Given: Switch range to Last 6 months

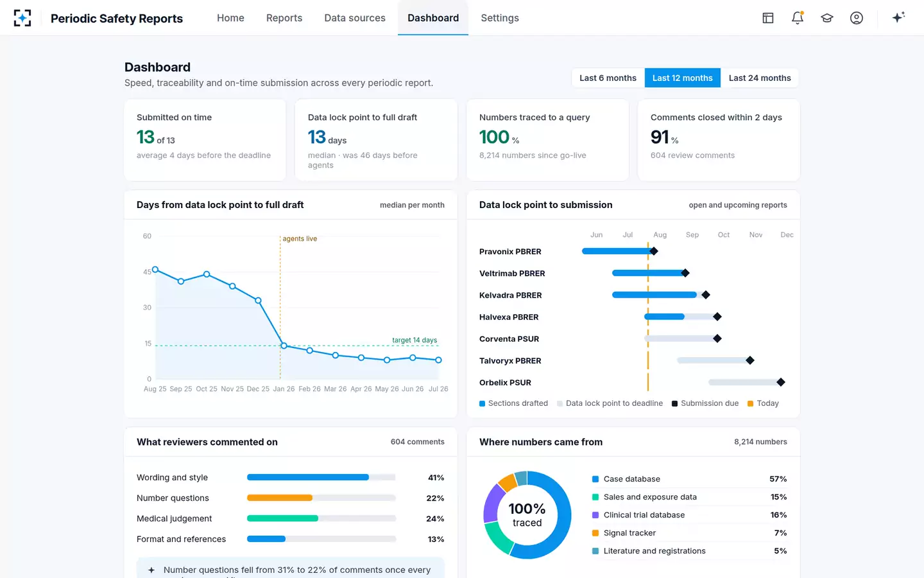Looking at the screenshot, I should [608, 78].
